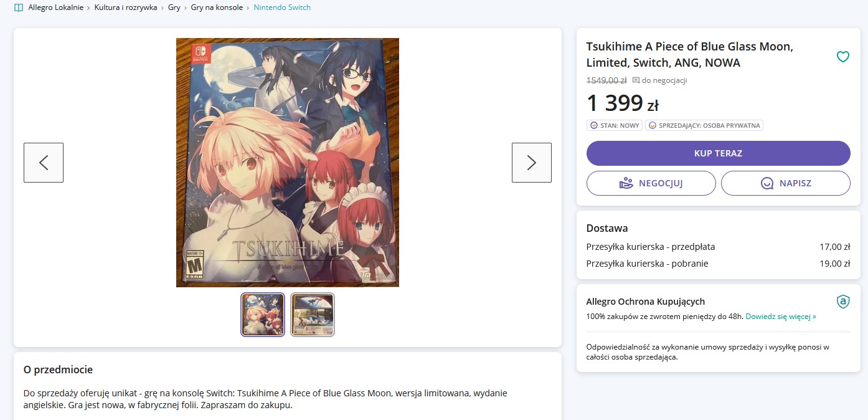The width and height of the screenshot is (868, 420).
Task: Select the front cover thumbnail
Action: tap(263, 315)
